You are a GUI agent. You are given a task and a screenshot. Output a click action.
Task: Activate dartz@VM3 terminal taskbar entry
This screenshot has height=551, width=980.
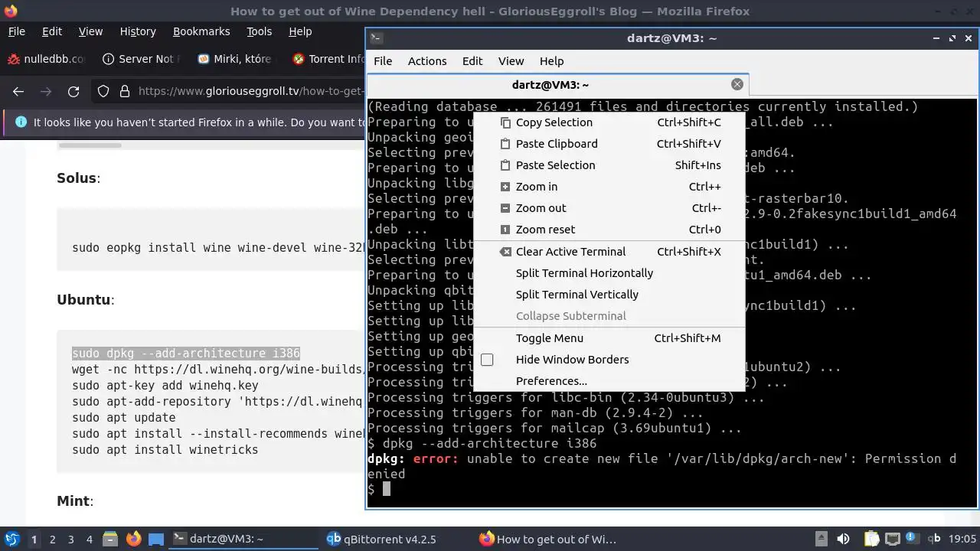243,539
